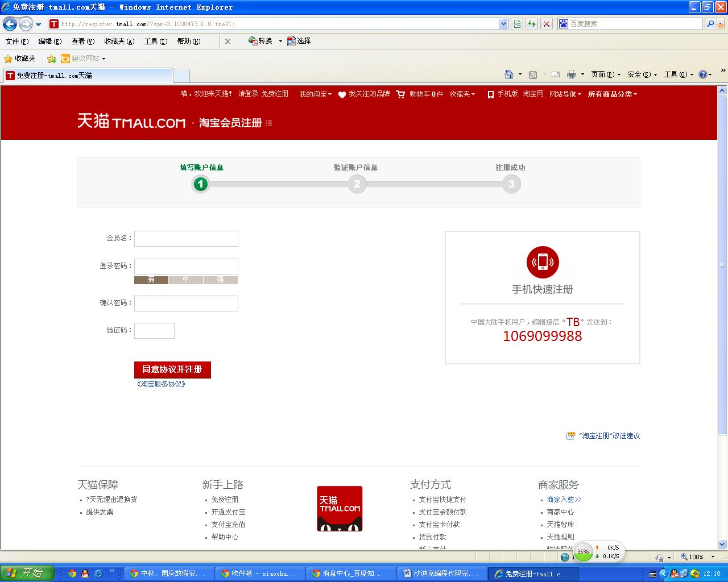Stop loading with the red X icon
The height and width of the screenshot is (582, 728).
click(x=547, y=24)
